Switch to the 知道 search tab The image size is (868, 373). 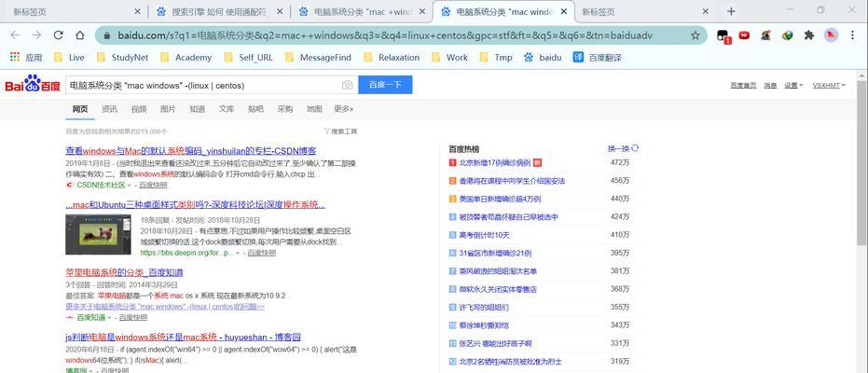tap(198, 109)
